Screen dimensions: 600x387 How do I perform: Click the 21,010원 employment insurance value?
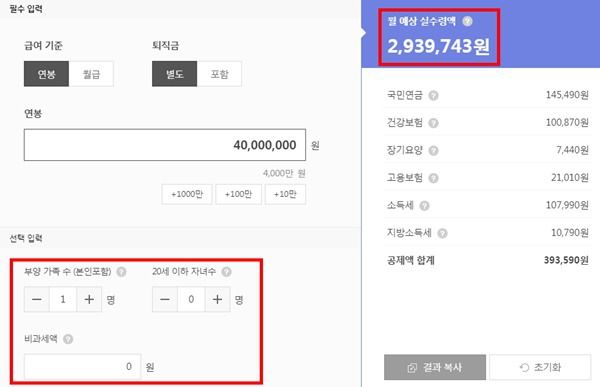tap(570, 178)
